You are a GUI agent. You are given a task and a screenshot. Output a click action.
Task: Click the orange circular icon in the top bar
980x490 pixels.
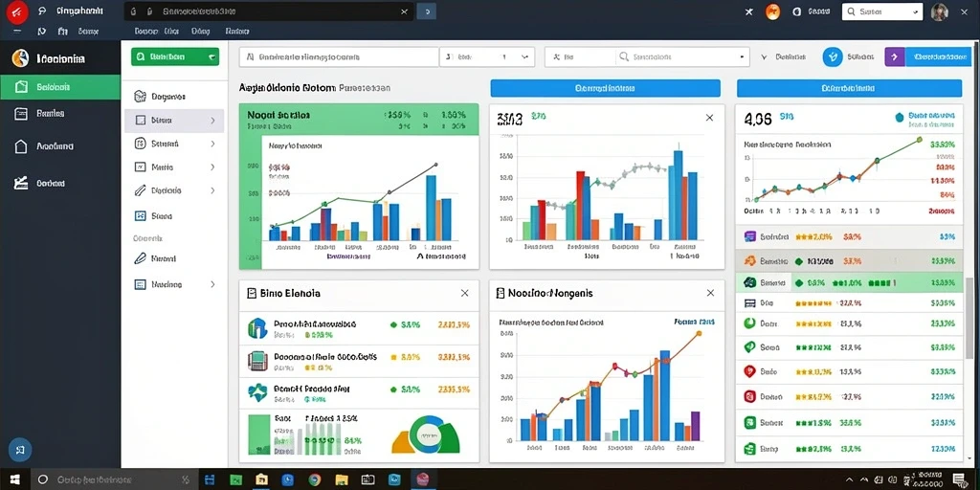coord(772,11)
